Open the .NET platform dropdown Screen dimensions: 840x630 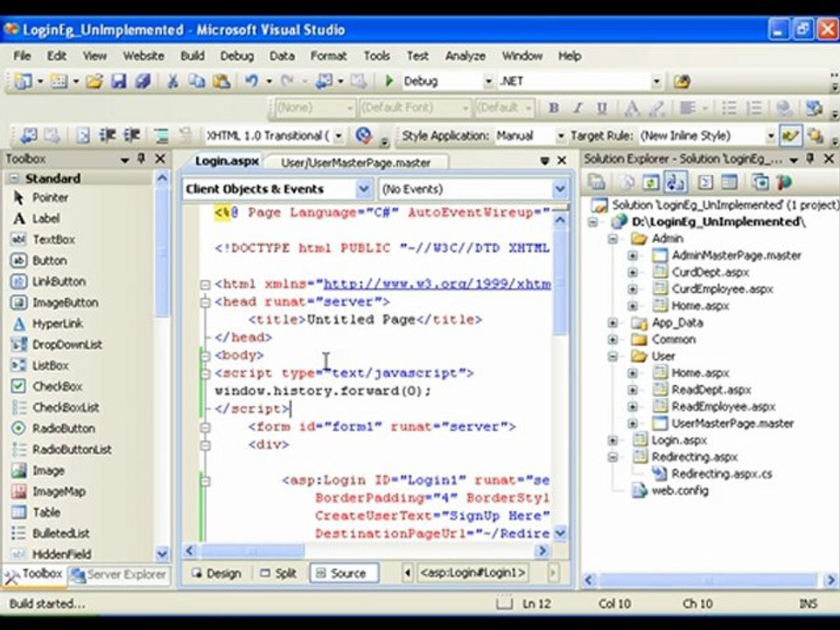point(656,81)
